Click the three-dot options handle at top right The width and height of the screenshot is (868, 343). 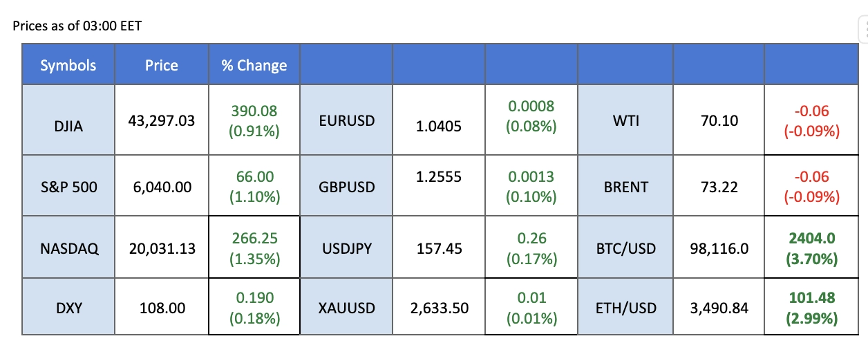(864, 28)
